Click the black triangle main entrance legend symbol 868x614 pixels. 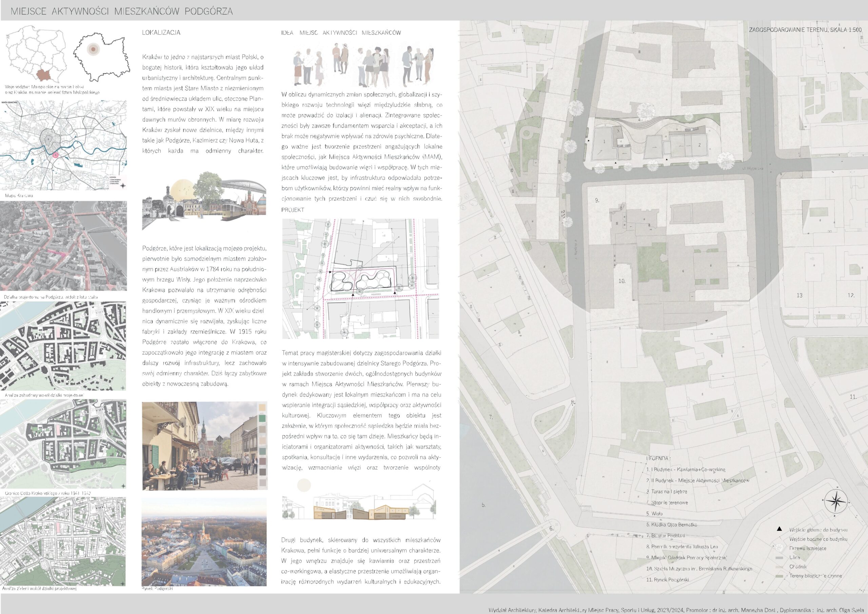779,529
